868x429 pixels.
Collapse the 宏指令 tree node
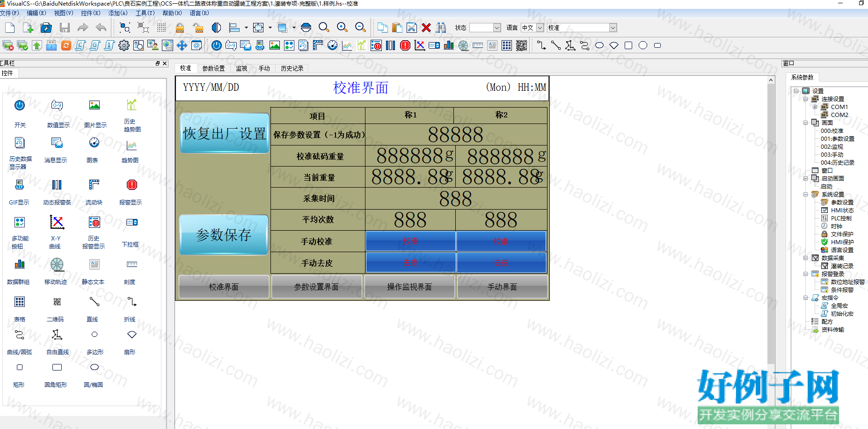click(805, 298)
